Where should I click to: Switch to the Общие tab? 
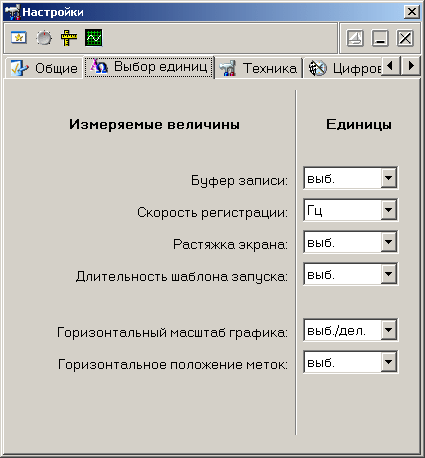[x=44, y=68]
